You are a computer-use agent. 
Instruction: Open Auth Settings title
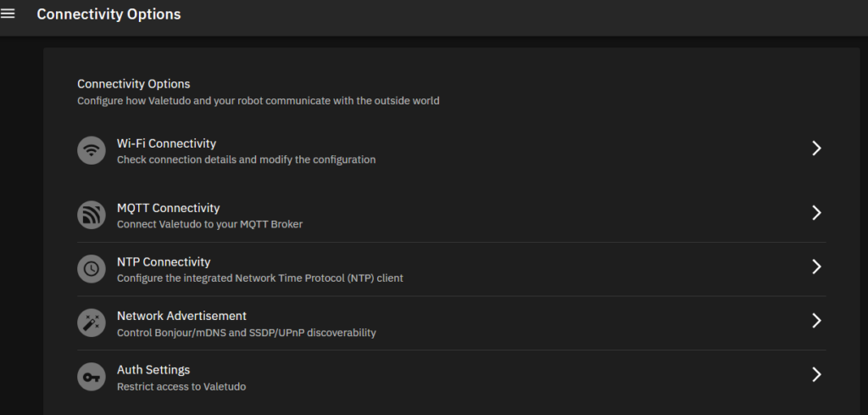coord(153,369)
